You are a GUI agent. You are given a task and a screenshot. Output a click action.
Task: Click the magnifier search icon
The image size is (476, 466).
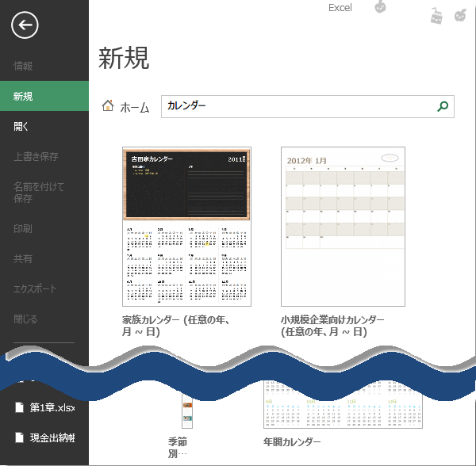click(443, 106)
